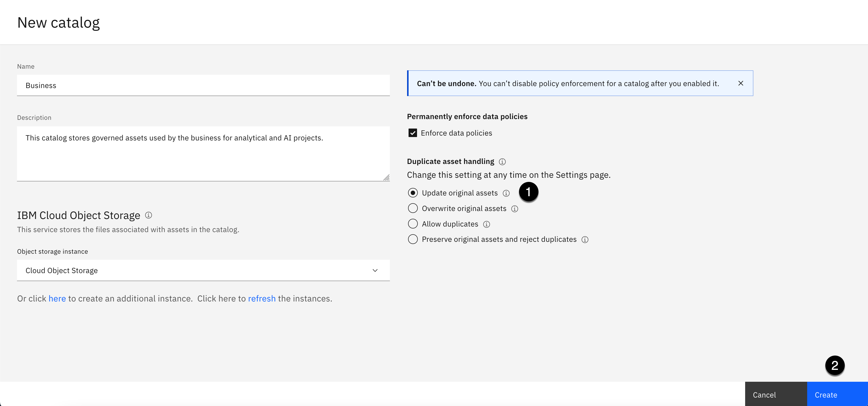Click info icon next to Duplicate asset handling

502,162
